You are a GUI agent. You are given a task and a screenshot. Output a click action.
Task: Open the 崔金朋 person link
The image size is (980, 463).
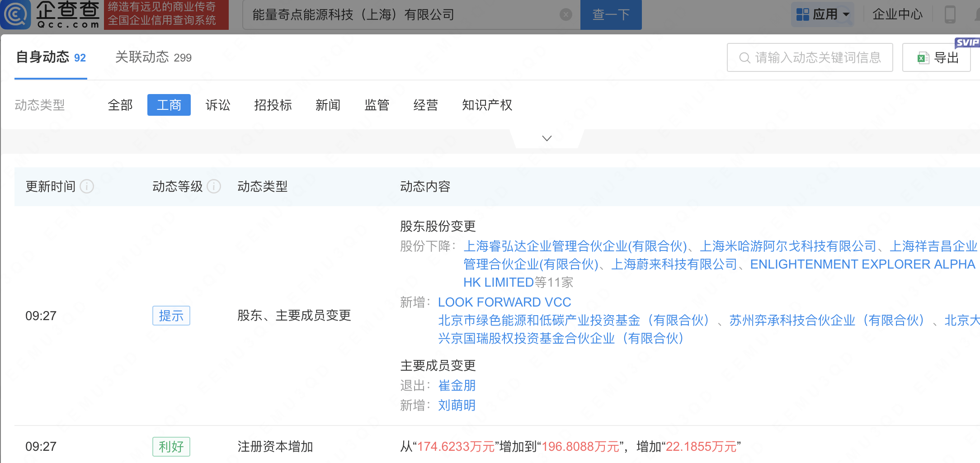tap(457, 385)
